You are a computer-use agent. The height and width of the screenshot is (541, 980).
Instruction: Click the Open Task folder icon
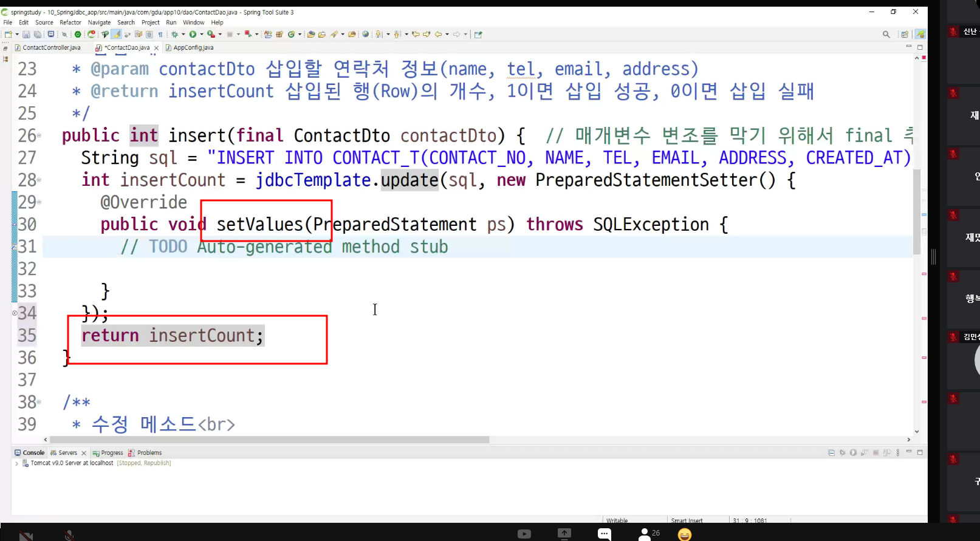(x=322, y=35)
